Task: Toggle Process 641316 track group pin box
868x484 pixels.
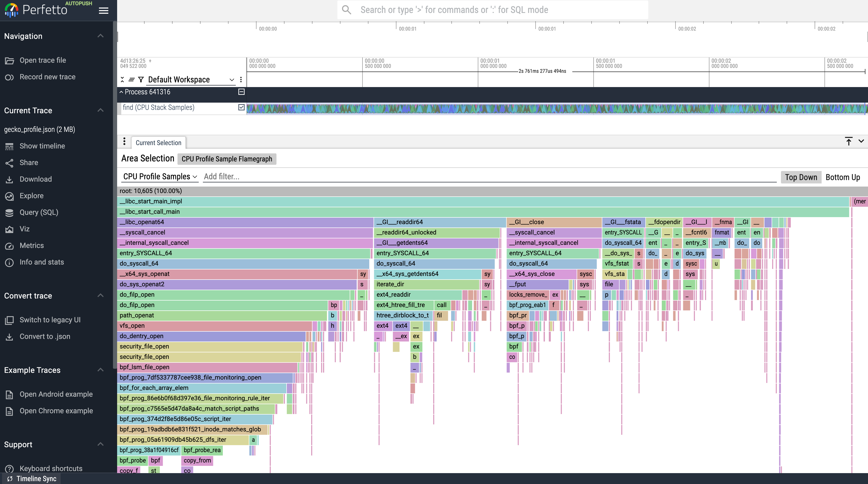Action: (x=241, y=92)
